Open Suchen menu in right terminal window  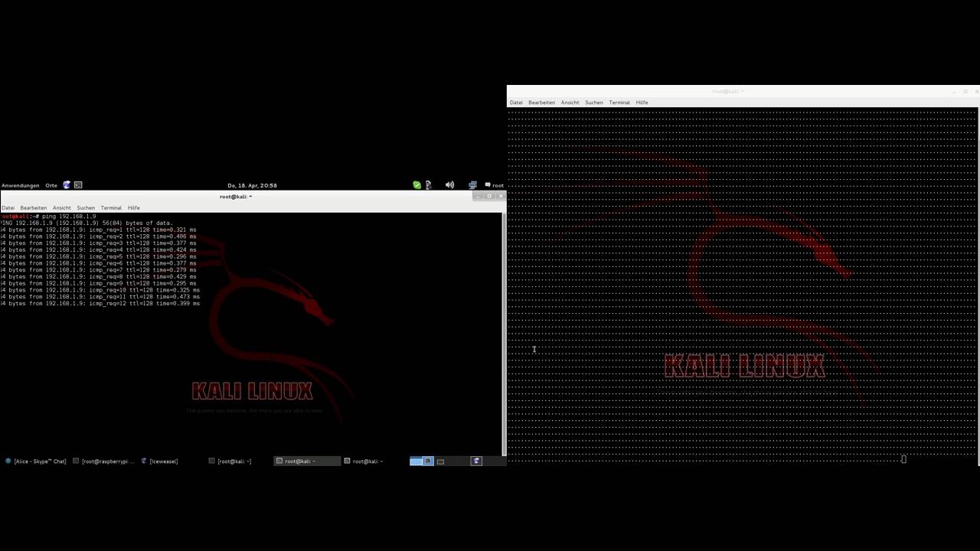tap(594, 103)
